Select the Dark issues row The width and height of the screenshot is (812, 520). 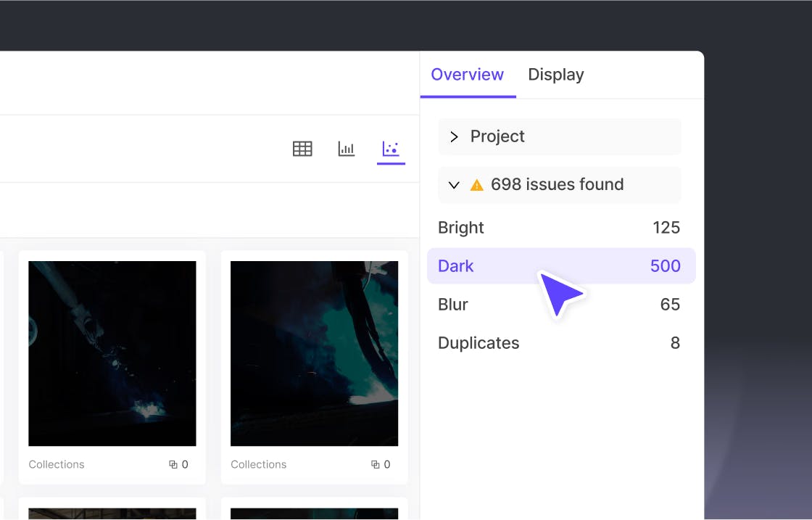tap(561, 265)
